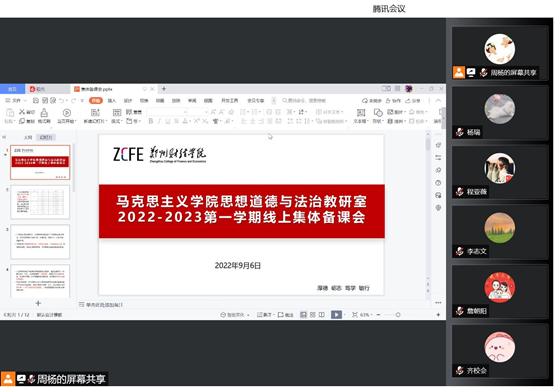Image resolution: width=555 pixels, height=387 pixels.
Task: Start slideshow with status bar play button
Action: click(336, 314)
